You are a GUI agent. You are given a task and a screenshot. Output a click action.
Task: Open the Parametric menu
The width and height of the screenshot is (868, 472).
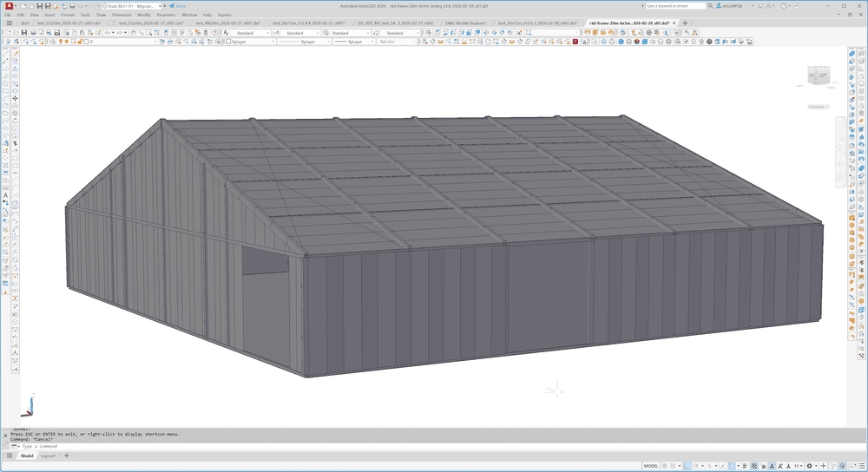pos(166,15)
